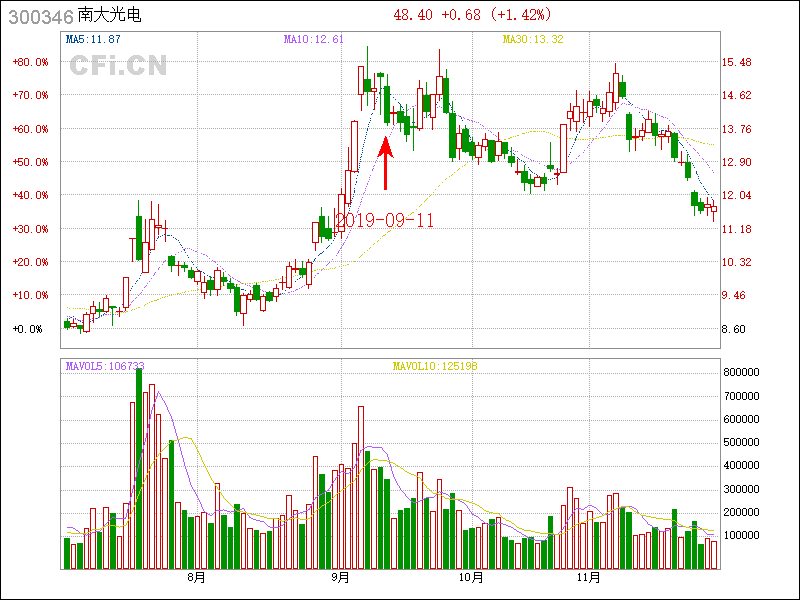Click the 8月 time axis label
This screenshot has height=600, width=800.
tap(196, 577)
